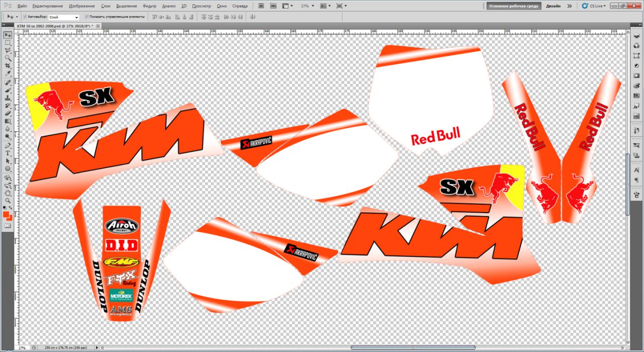Open the Фильтр menu
The width and height of the screenshot is (644, 352).
pos(149,6)
